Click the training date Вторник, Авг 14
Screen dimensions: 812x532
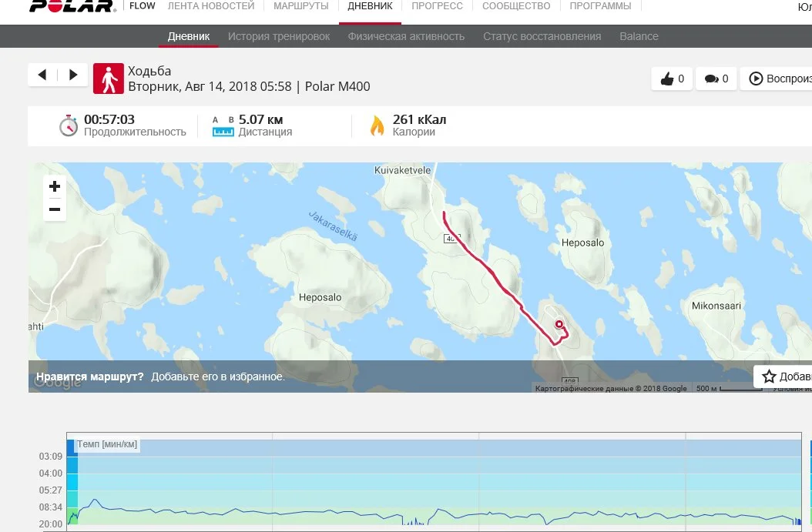pyautogui.click(x=210, y=86)
